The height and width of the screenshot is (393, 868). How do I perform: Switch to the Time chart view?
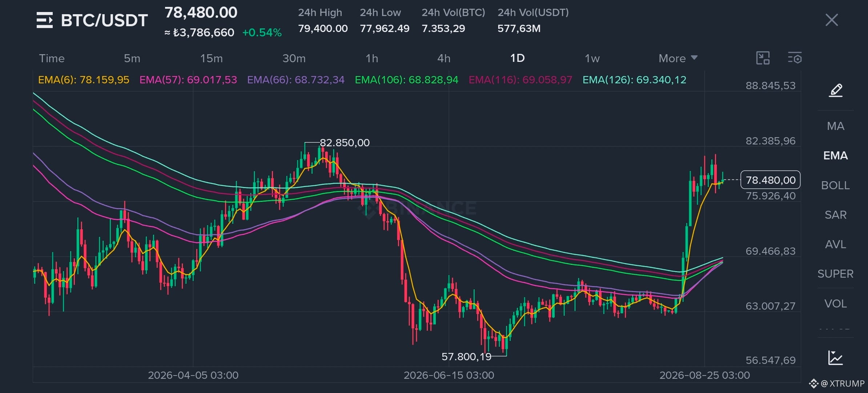coord(52,58)
